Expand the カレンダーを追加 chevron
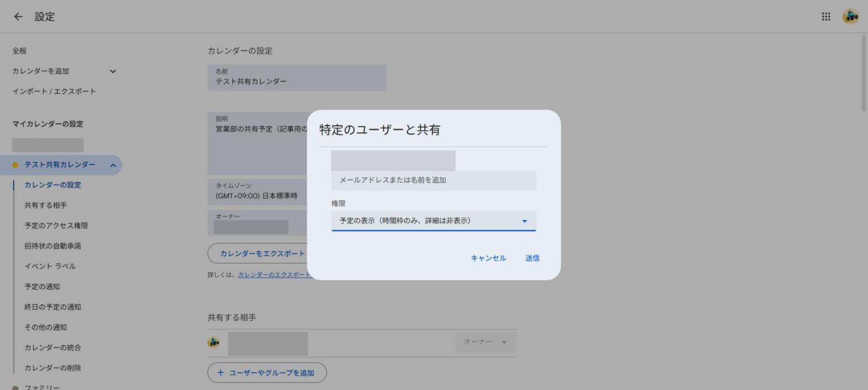Viewport: 868px width, 390px height. point(113,71)
